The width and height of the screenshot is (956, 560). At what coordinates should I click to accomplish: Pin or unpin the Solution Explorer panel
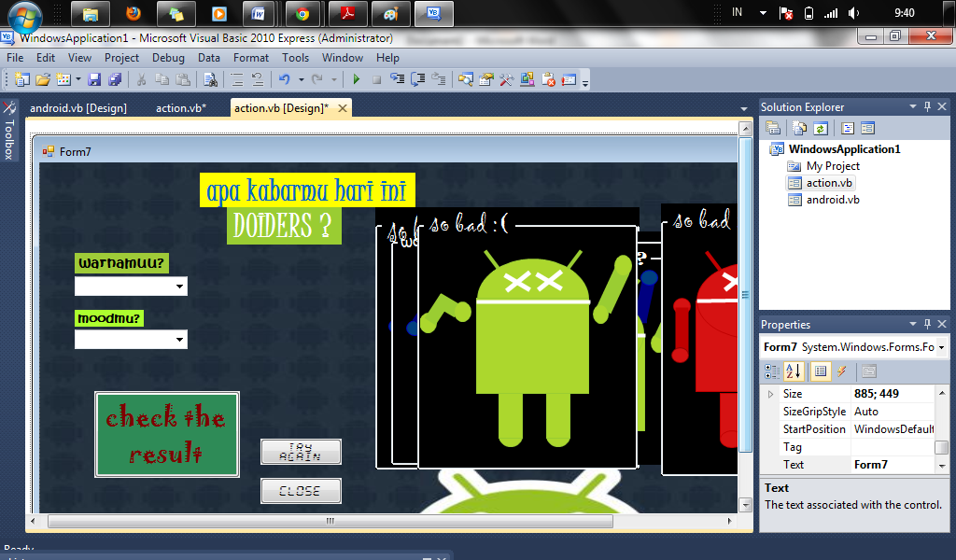point(927,106)
